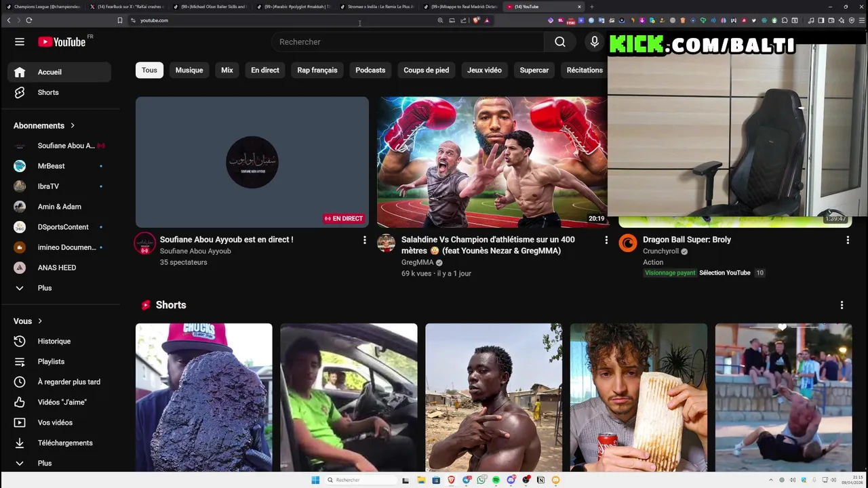
Task: Open Spotify from the taskbar
Action: click(496, 480)
